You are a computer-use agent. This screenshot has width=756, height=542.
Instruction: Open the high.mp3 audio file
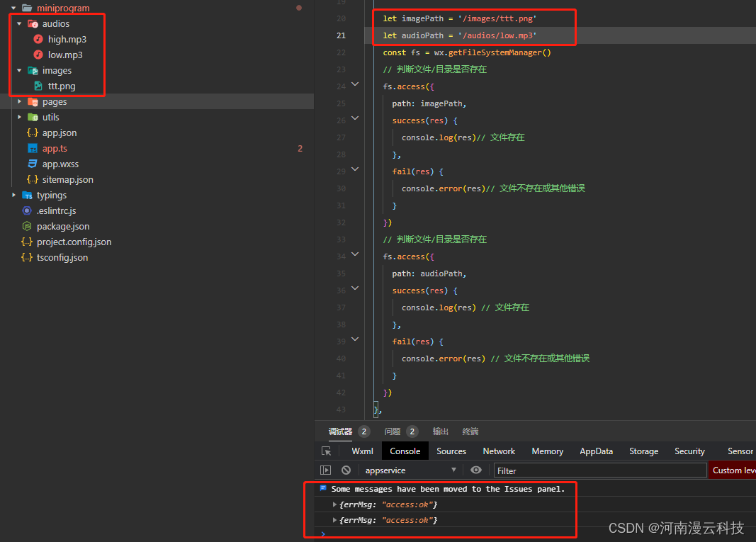point(67,40)
